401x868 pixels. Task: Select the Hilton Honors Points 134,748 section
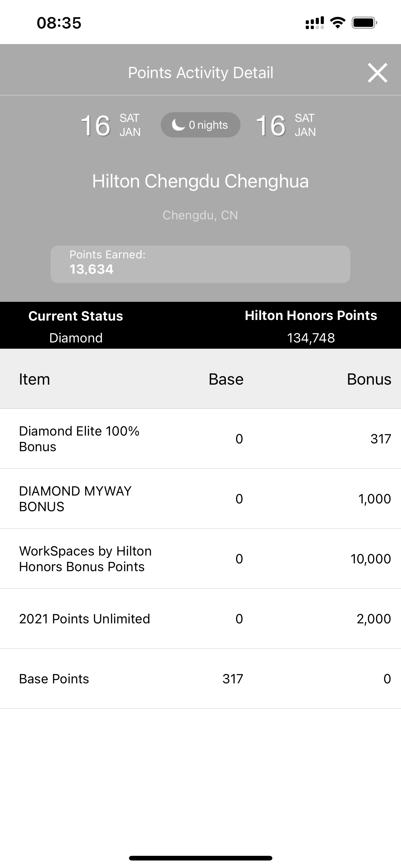(311, 326)
